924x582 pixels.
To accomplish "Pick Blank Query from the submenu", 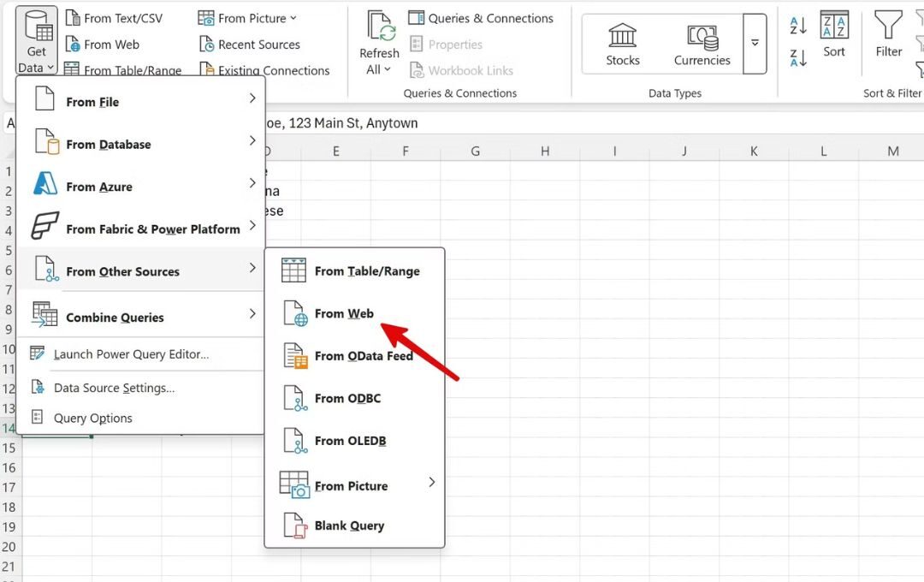I will click(x=349, y=526).
